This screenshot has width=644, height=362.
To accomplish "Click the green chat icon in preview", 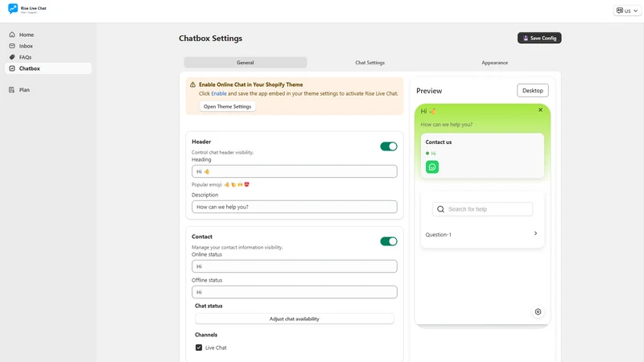I will pyautogui.click(x=432, y=167).
